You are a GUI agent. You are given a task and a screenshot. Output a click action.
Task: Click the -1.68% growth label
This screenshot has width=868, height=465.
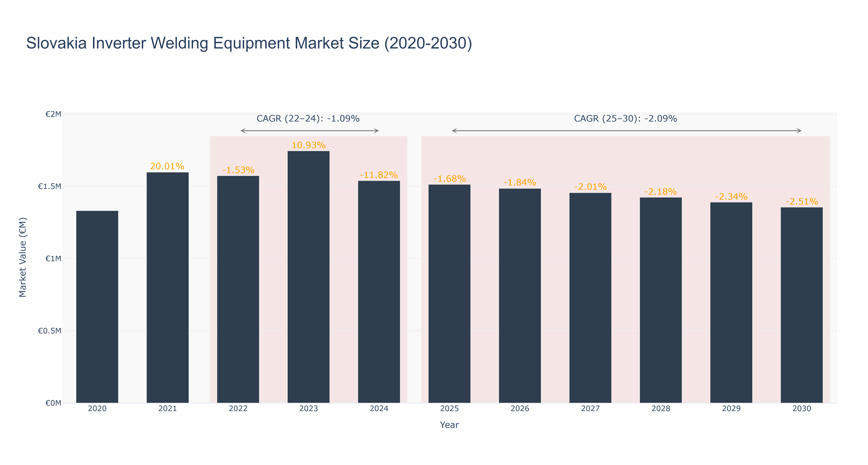click(x=449, y=179)
